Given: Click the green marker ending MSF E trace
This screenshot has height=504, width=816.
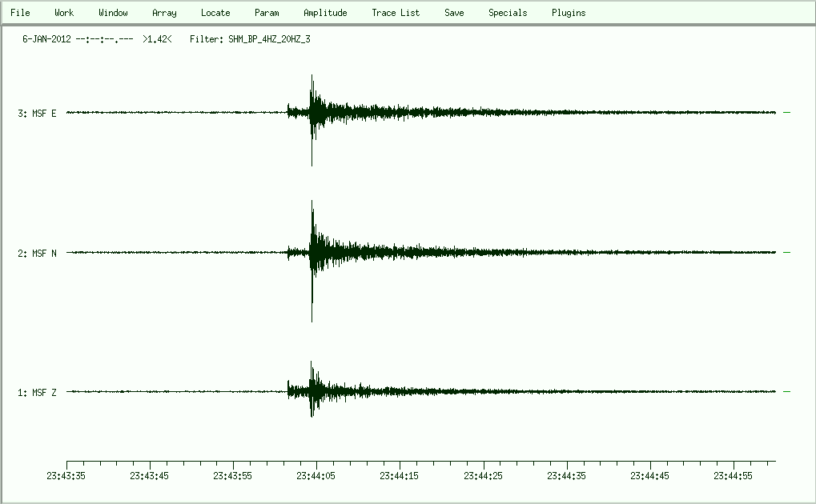Looking at the screenshot, I should 786,113.
